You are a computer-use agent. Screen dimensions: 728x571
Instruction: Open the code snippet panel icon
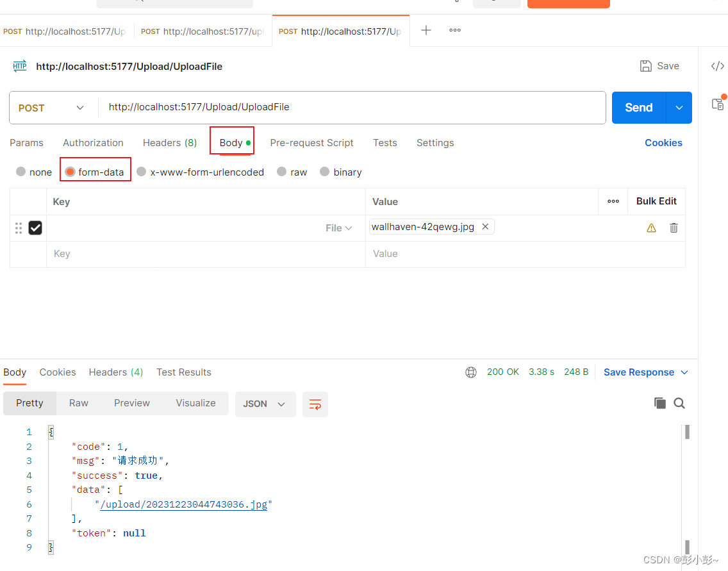717,66
